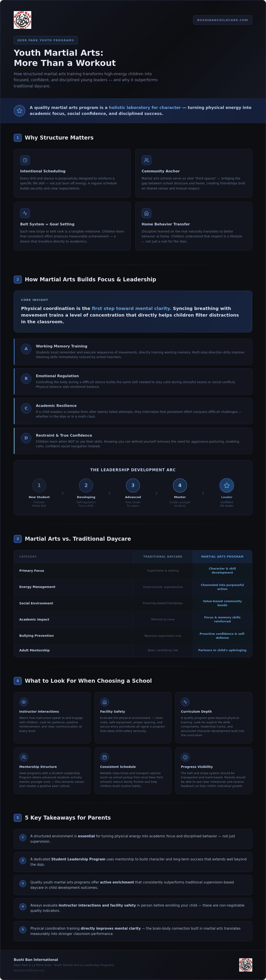
Task: Click the house icon above Home Behavior Transfer
Action: click(x=146, y=213)
